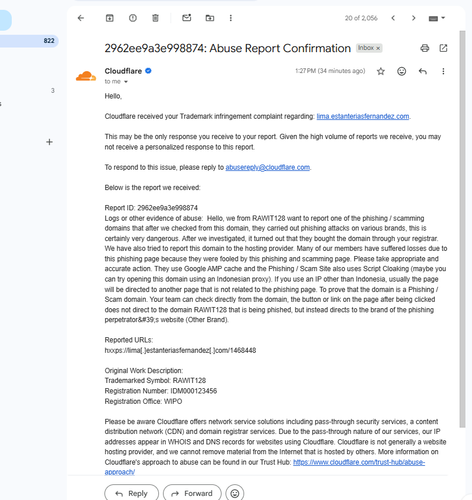Go to older email arrow
The width and height of the screenshot is (472, 500).
(414, 18)
